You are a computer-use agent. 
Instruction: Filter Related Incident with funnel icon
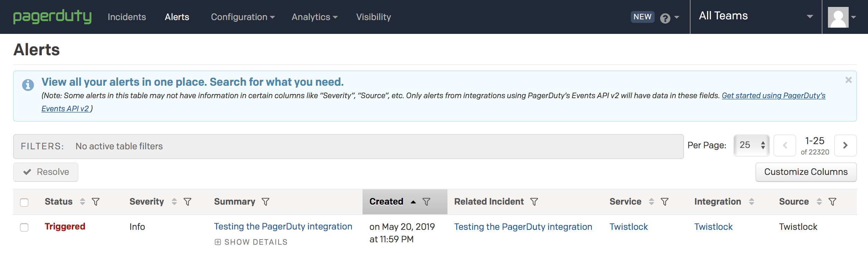point(534,202)
